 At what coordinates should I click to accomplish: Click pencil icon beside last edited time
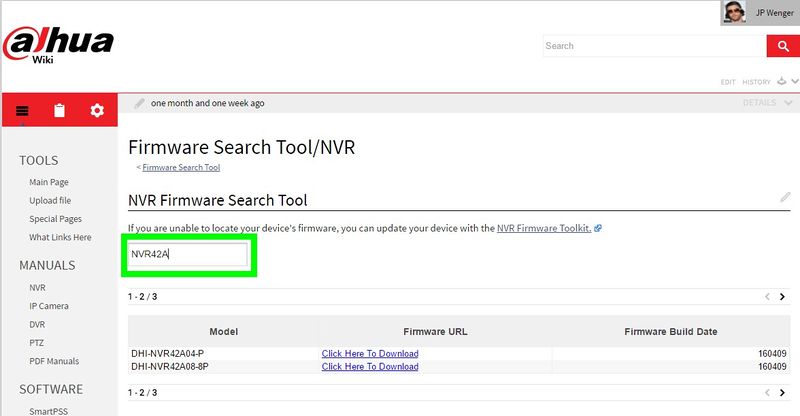pyautogui.click(x=139, y=104)
